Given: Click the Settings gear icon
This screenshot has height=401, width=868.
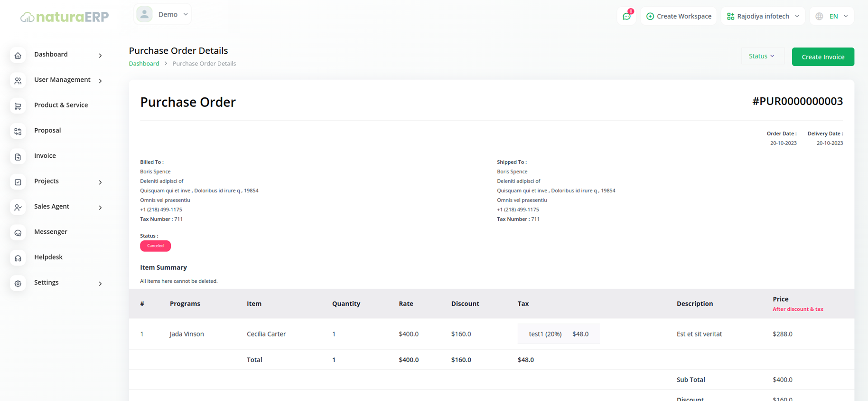Looking at the screenshot, I should (18, 283).
